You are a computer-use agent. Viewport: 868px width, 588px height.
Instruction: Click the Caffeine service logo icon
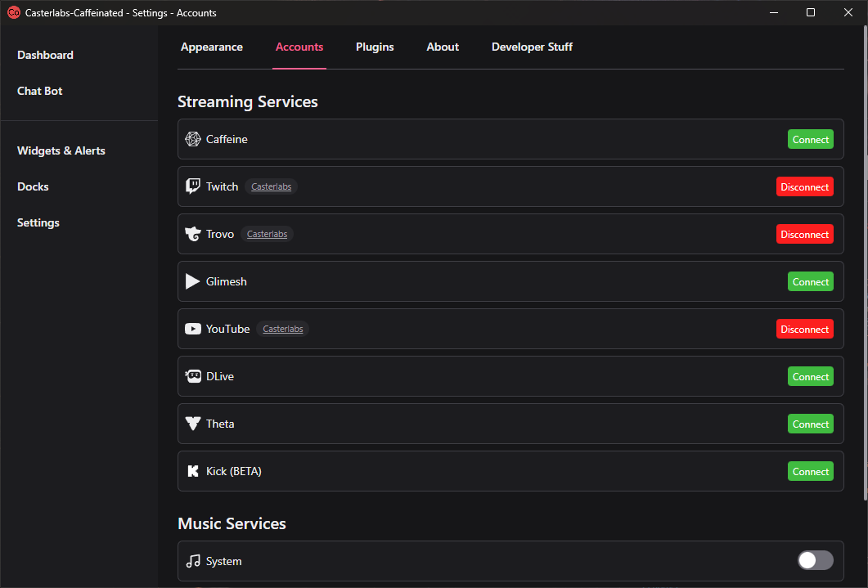coord(193,140)
